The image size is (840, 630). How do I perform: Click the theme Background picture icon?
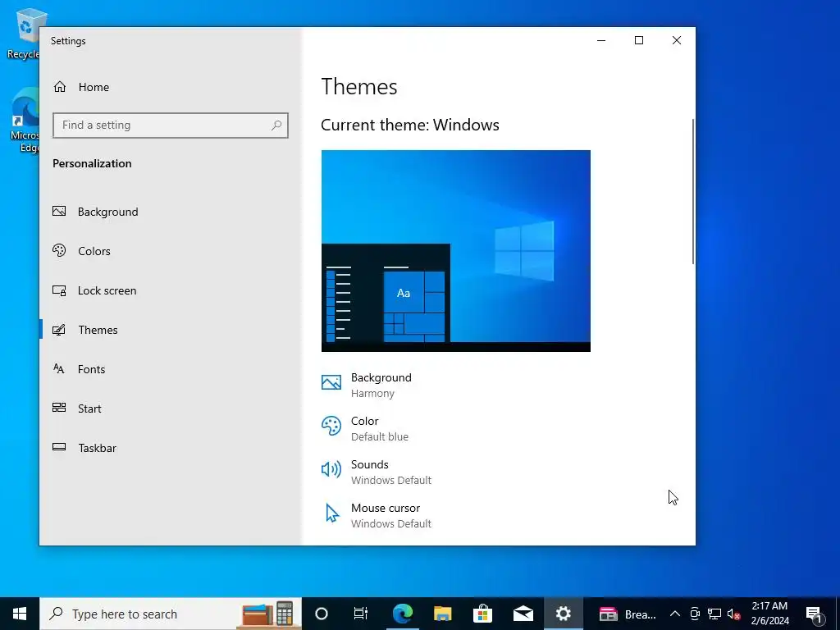click(331, 382)
